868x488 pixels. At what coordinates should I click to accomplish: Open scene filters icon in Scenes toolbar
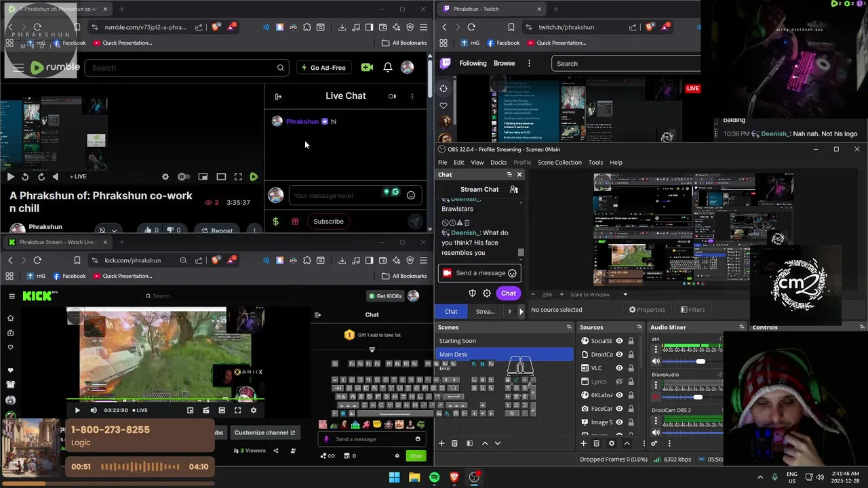469,443
